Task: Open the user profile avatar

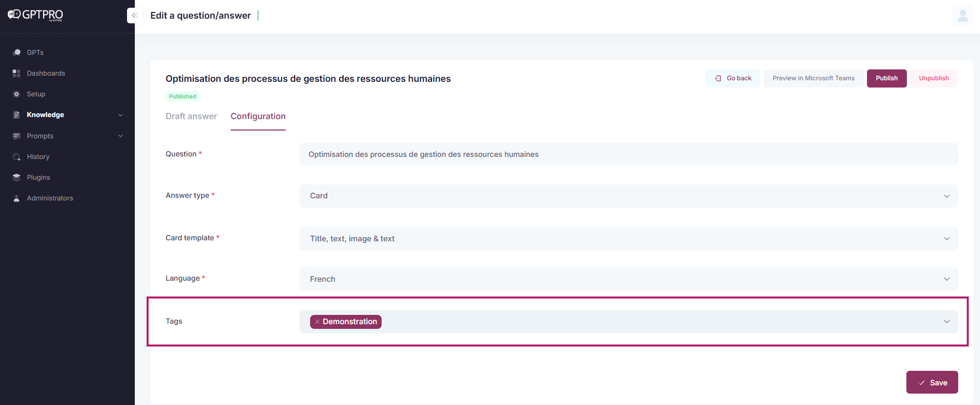Action: point(962,16)
